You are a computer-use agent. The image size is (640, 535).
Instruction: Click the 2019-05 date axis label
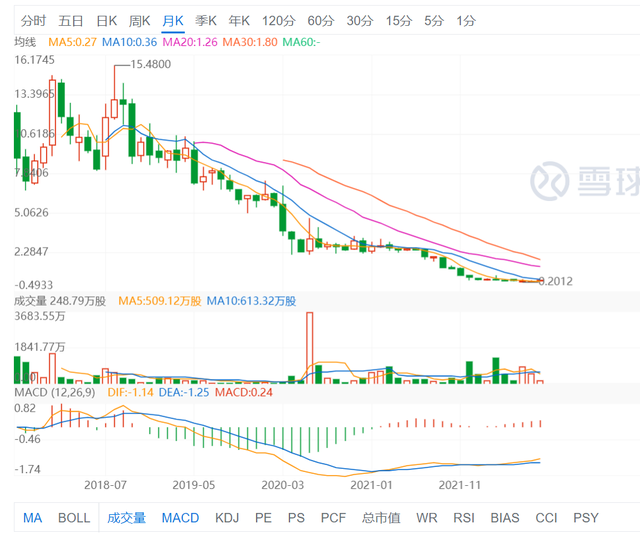(x=194, y=485)
